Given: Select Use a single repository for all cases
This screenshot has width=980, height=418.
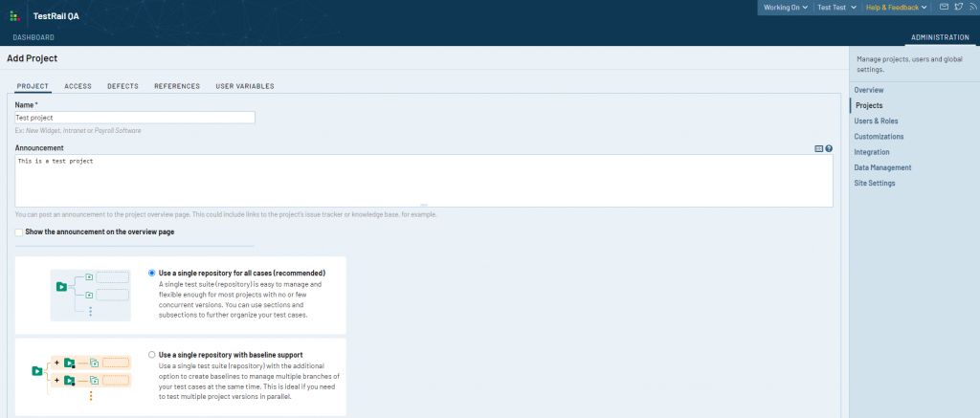Looking at the screenshot, I should tap(152, 273).
